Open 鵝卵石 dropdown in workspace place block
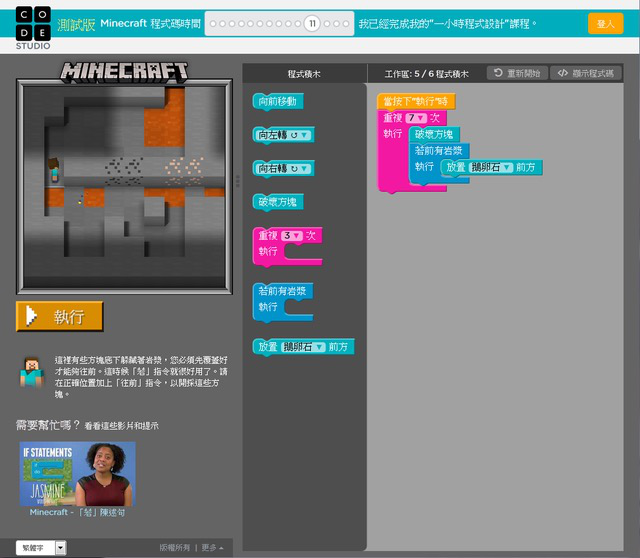Viewport: 640px width, 558px height. pos(491,167)
